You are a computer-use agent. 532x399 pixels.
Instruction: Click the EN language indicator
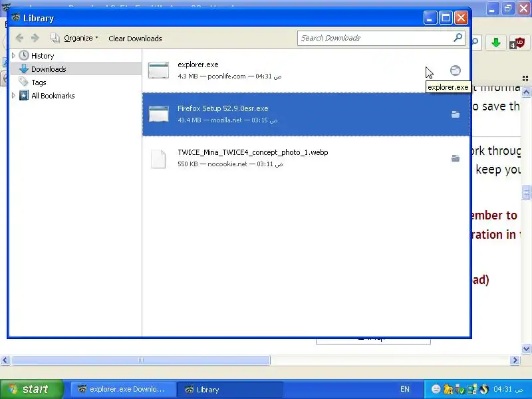(405, 389)
